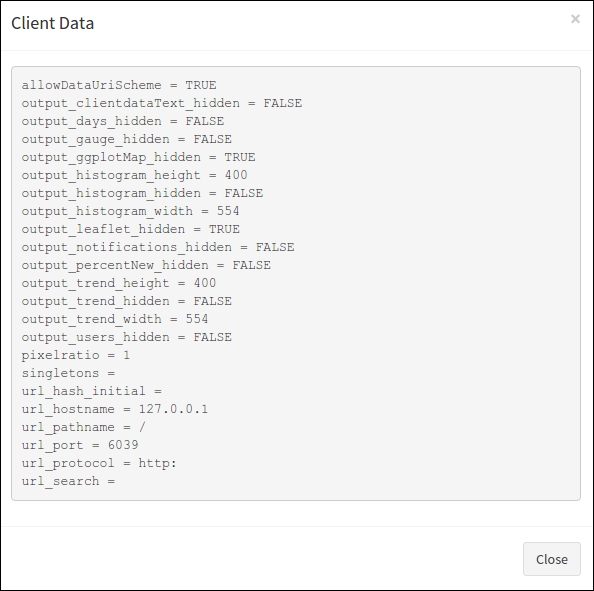Screen dimensions: 594x591
Task: Click the url_port = 6039 line
Action: coord(80,445)
